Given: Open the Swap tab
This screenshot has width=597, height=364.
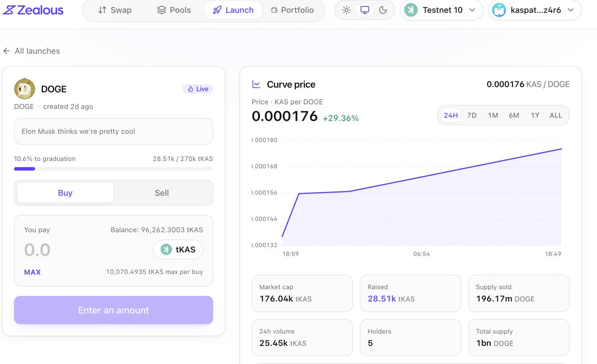Looking at the screenshot, I should point(115,10).
